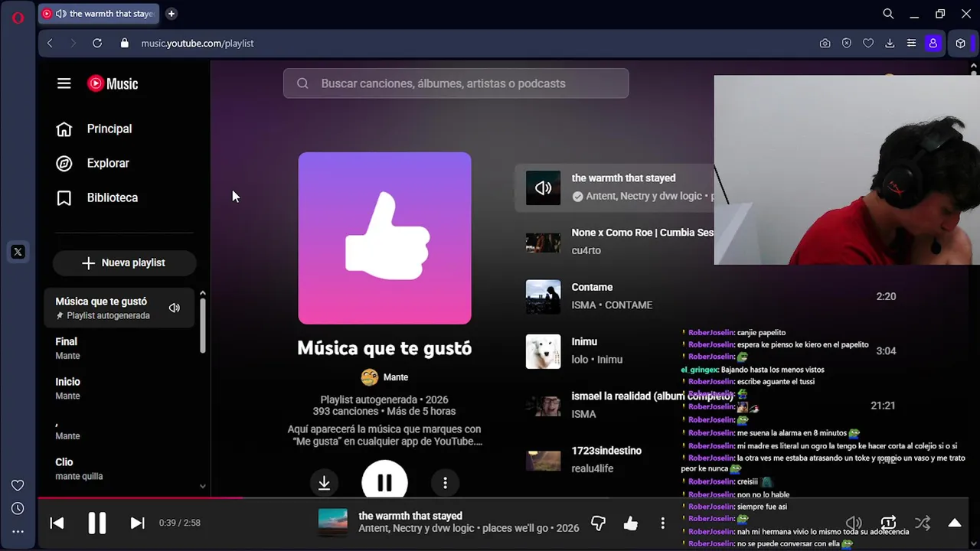980x551 pixels.
Task: Click the now playing album thumbnail
Action: pos(333,523)
